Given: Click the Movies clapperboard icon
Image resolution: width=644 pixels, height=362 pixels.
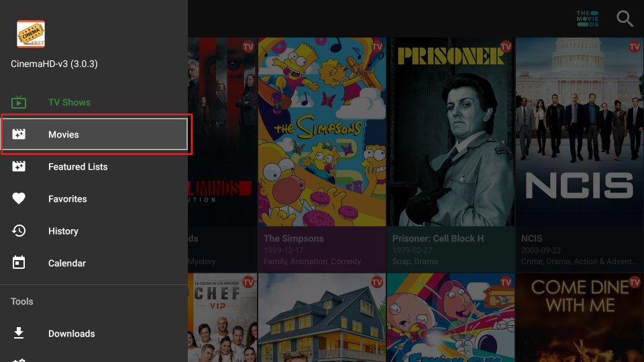Looking at the screenshot, I should (19, 134).
